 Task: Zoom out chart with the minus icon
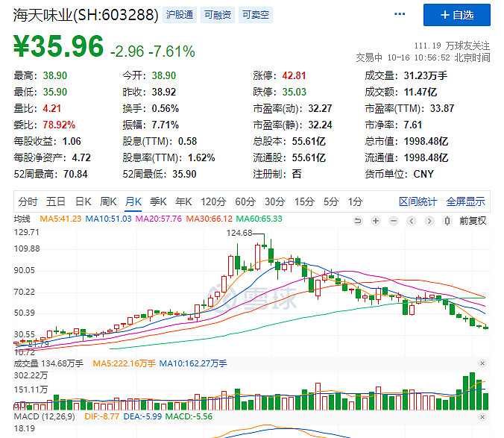point(394,221)
